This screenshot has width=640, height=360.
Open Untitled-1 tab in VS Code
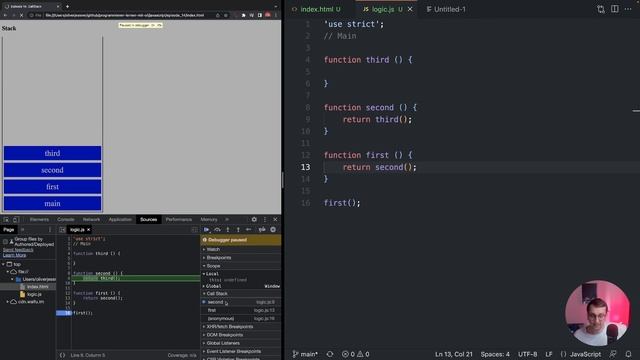click(446, 9)
